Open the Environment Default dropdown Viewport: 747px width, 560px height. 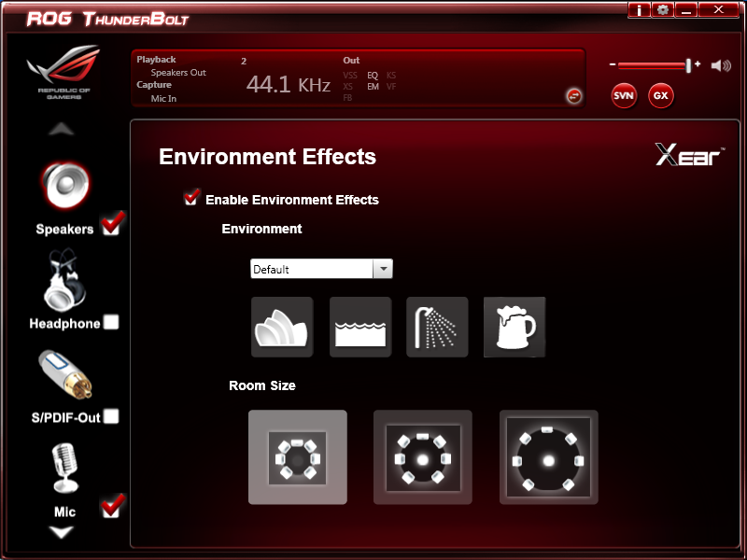coord(321,269)
